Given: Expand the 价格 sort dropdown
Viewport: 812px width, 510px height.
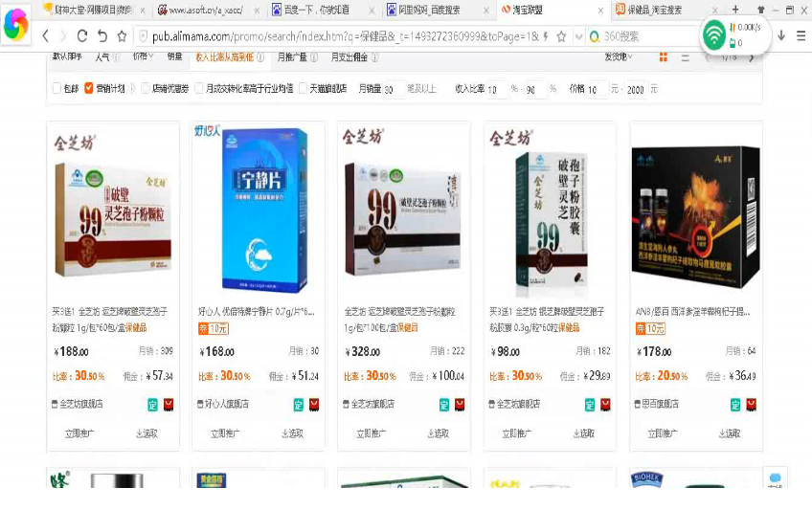Looking at the screenshot, I should click(143, 56).
